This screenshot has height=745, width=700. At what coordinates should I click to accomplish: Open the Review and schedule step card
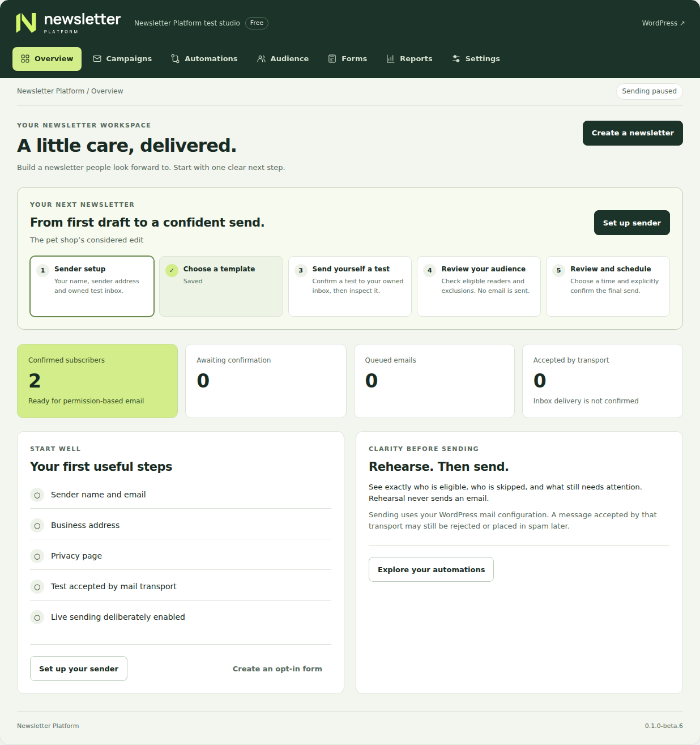point(608,286)
